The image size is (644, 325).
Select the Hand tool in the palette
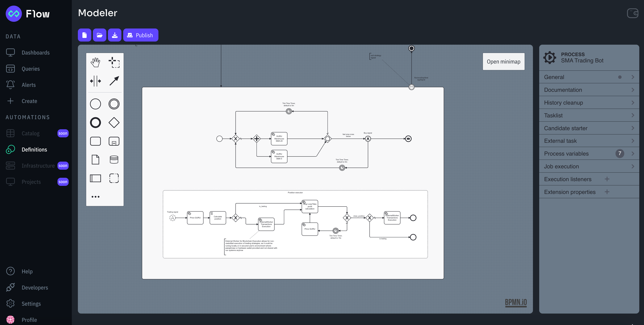(x=95, y=62)
